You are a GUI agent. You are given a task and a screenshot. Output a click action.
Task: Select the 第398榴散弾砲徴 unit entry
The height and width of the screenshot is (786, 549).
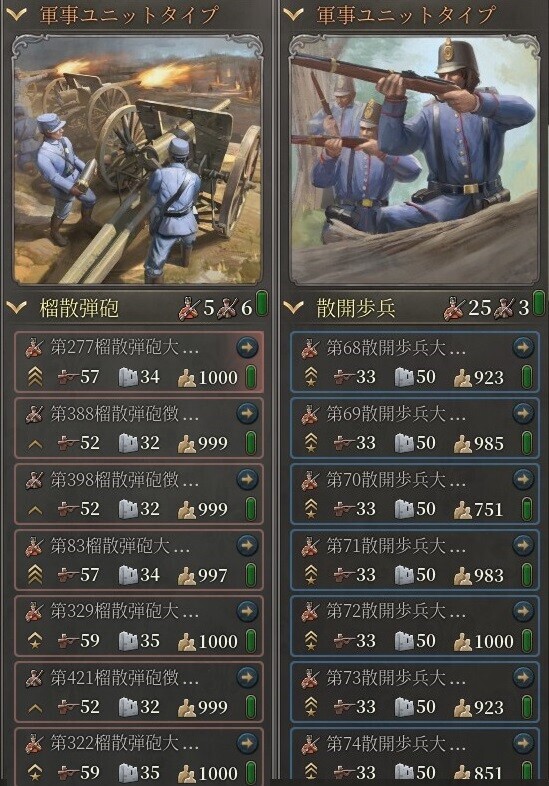[x=139, y=494]
